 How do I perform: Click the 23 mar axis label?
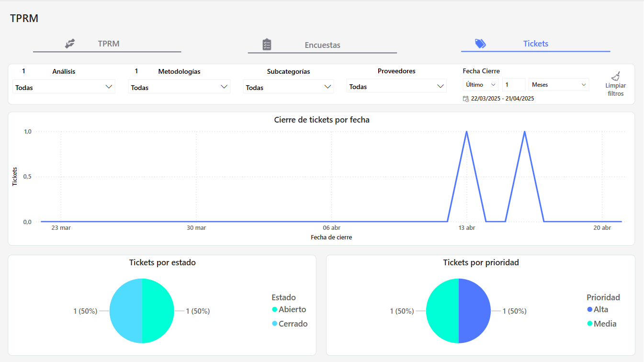[61, 228]
